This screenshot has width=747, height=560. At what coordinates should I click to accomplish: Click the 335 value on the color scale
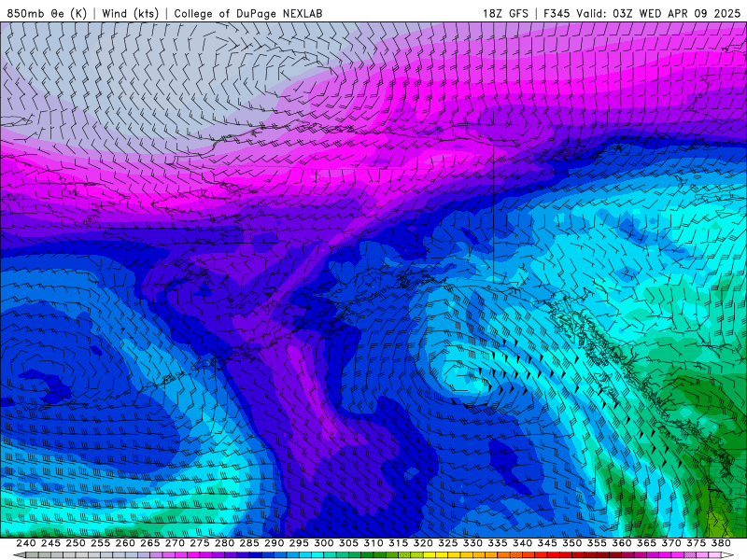(x=498, y=543)
